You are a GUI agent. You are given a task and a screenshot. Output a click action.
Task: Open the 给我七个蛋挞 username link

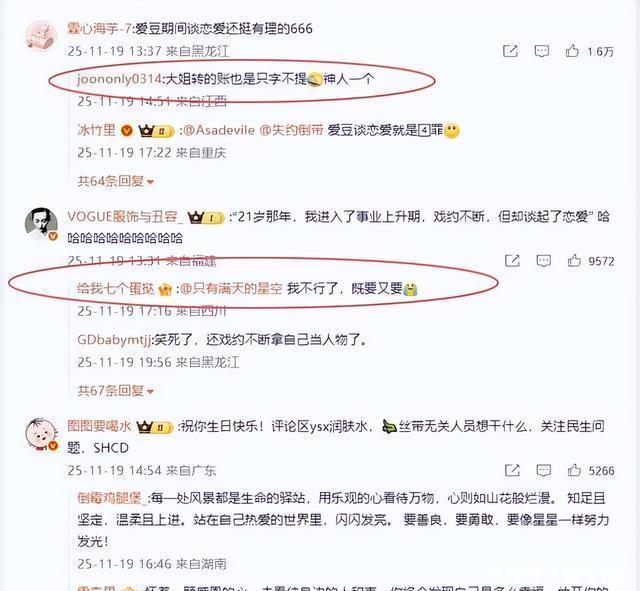coord(116,289)
